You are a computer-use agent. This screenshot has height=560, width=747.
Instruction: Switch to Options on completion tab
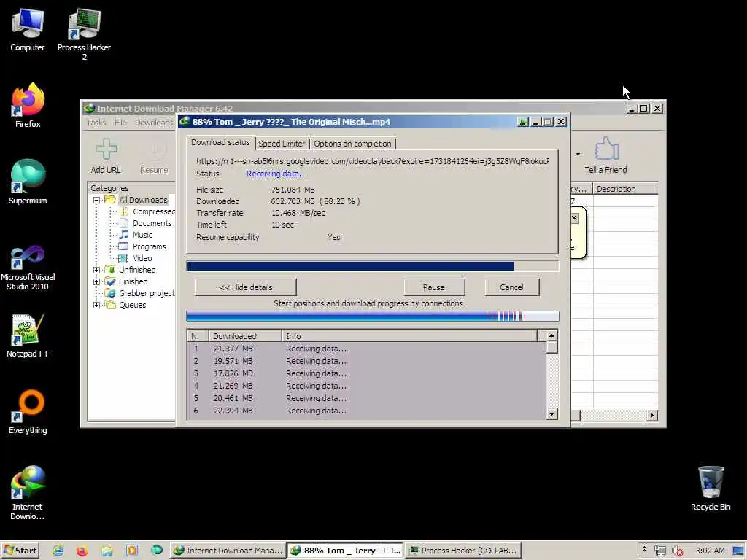click(x=352, y=144)
